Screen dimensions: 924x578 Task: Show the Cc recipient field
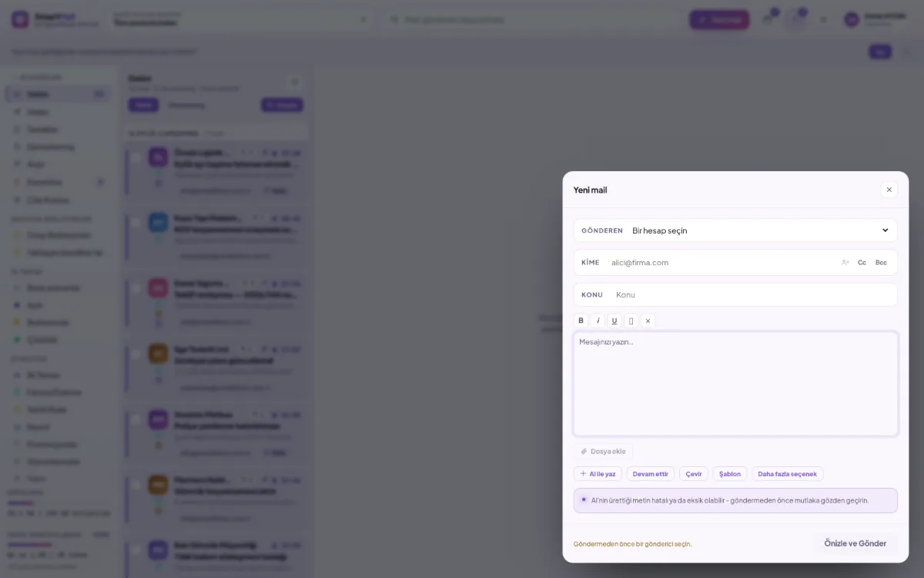click(862, 263)
